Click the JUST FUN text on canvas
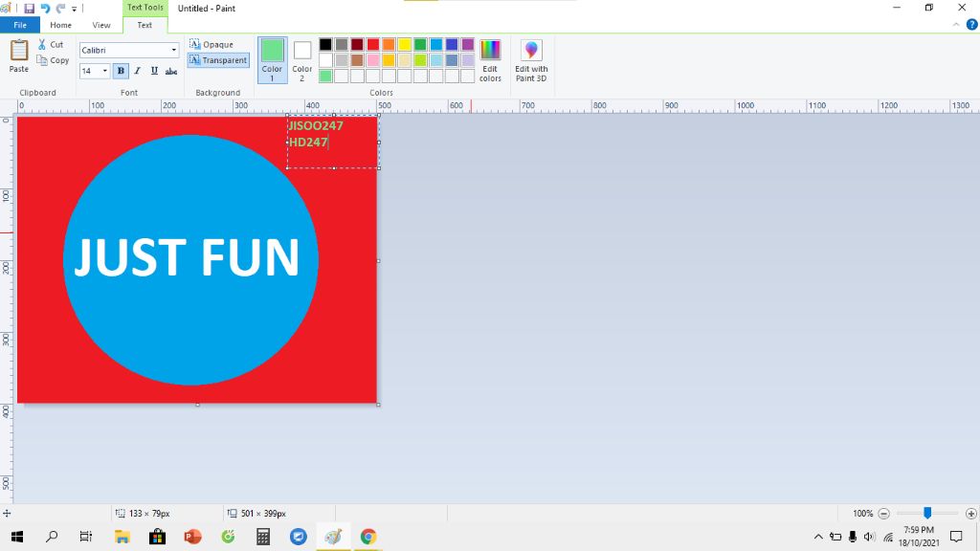The image size is (980, 551). [187, 256]
